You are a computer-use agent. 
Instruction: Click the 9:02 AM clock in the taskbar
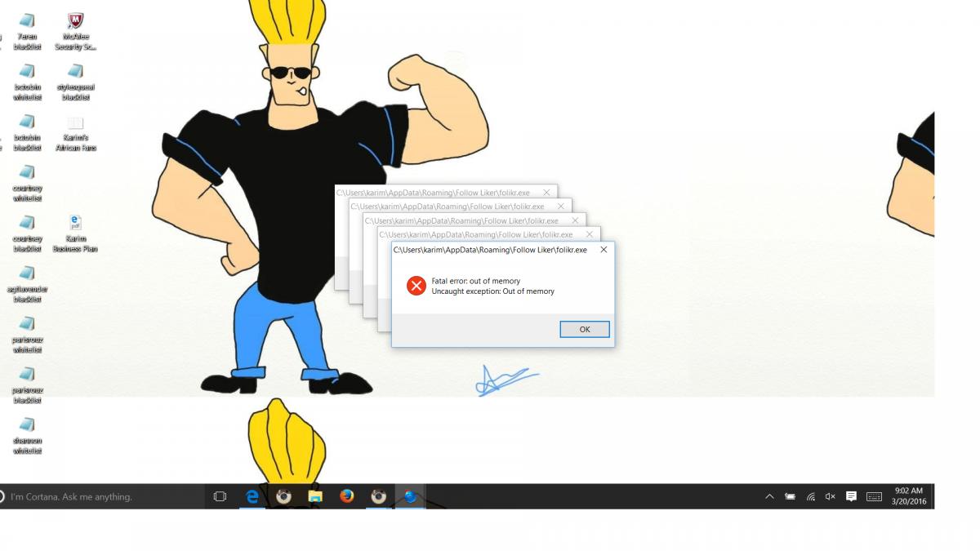[910, 496]
